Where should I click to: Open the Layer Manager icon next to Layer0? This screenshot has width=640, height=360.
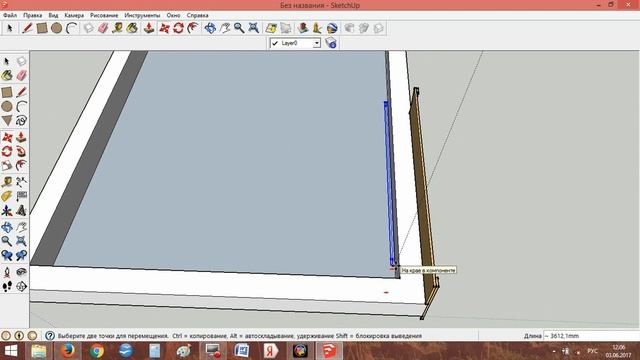tap(331, 43)
